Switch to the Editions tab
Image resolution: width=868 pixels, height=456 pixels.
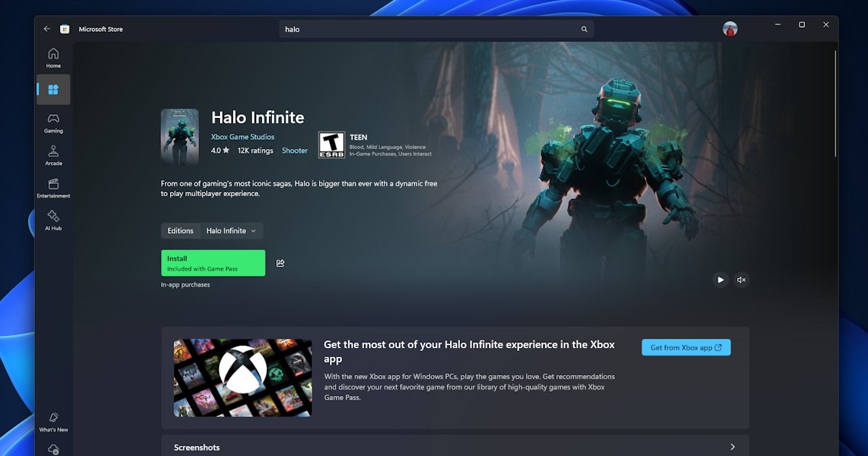point(180,230)
